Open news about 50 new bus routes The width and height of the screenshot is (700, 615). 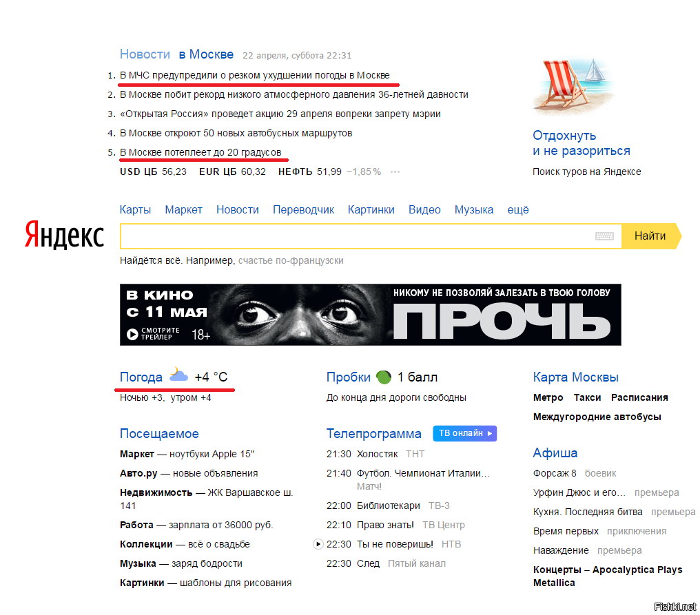[236, 133]
